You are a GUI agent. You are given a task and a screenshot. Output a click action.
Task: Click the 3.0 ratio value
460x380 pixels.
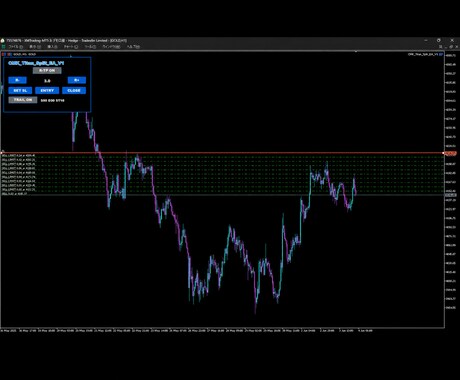[x=47, y=81]
